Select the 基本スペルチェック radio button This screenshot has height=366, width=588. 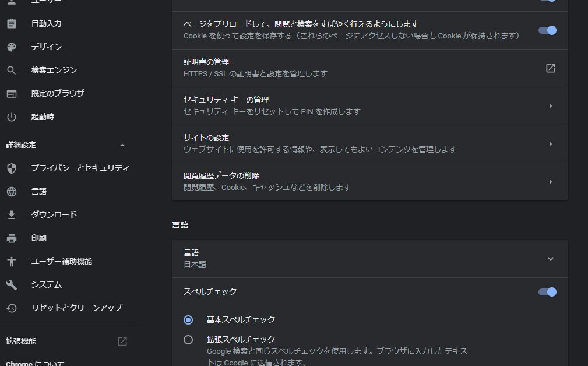pos(188,320)
